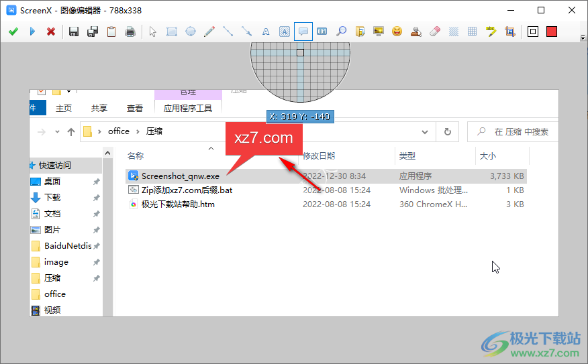The image size is (588, 364).
Task: Click the picture monitor icon
Action: coord(379,32)
